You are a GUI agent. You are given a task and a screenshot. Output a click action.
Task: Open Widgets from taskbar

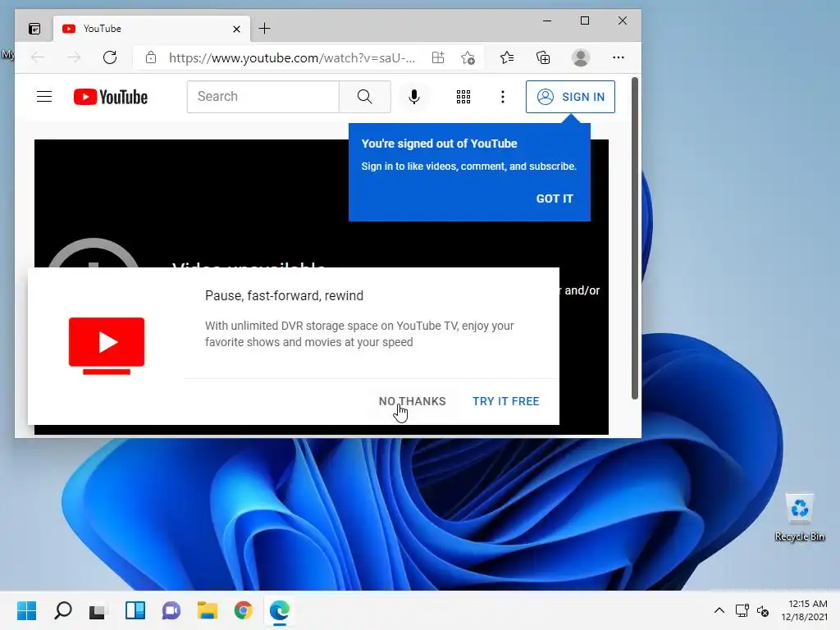click(x=135, y=610)
